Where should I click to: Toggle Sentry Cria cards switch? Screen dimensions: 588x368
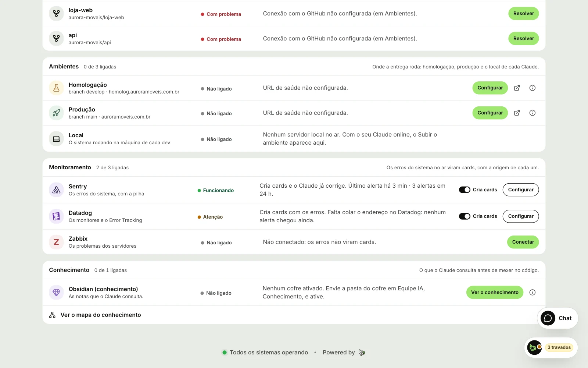point(465,190)
